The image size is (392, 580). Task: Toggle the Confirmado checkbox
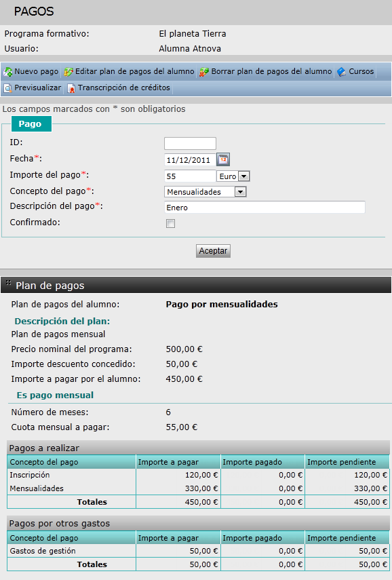170,223
